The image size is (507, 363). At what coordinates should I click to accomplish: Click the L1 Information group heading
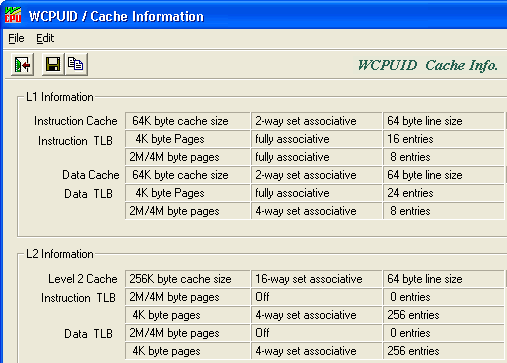coord(60,97)
